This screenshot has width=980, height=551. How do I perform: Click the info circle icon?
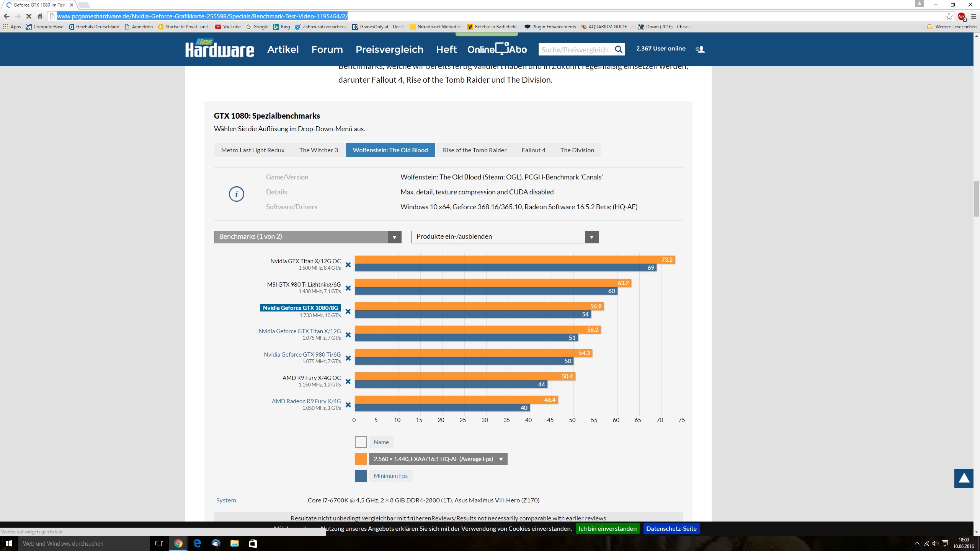(236, 194)
